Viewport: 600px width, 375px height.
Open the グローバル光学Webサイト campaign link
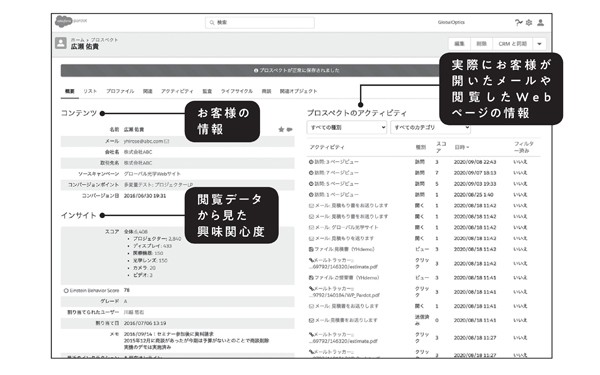pos(152,174)
